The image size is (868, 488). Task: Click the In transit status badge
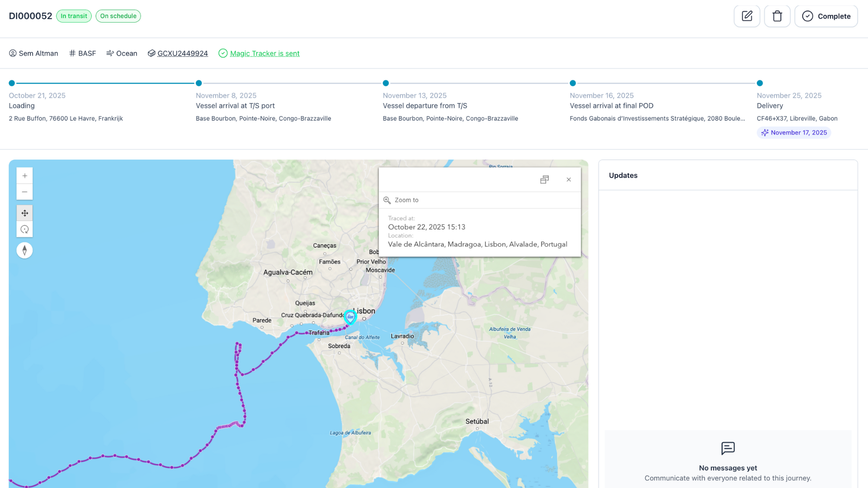tap(74, 16)
